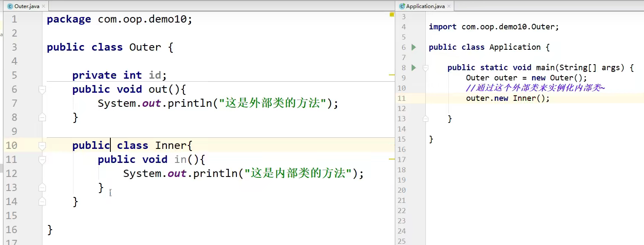This screenshot has height=245, width=644.
Task: Collapse the Inner class at line 10
Action: 42,145
